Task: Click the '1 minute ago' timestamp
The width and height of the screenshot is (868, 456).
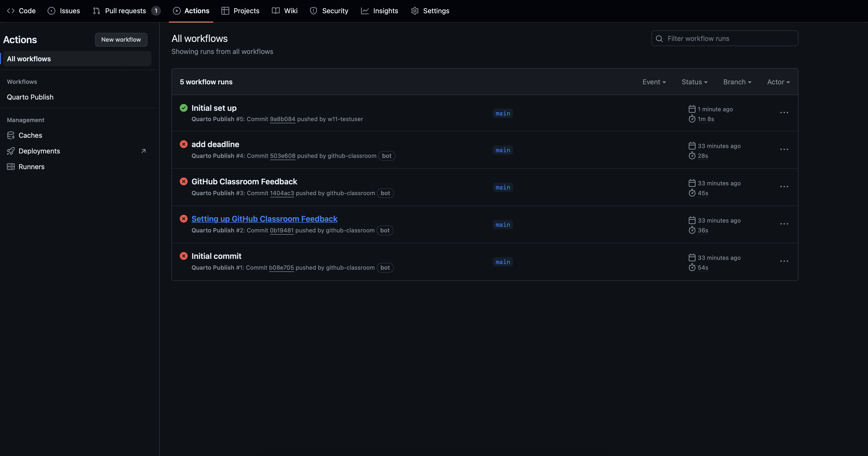Action: (x=715, y=109)
